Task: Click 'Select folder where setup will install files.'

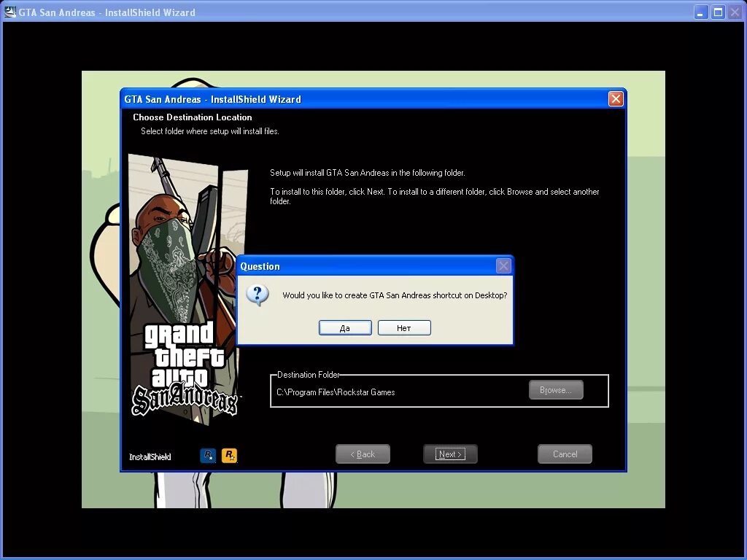Action: point(209,131)
